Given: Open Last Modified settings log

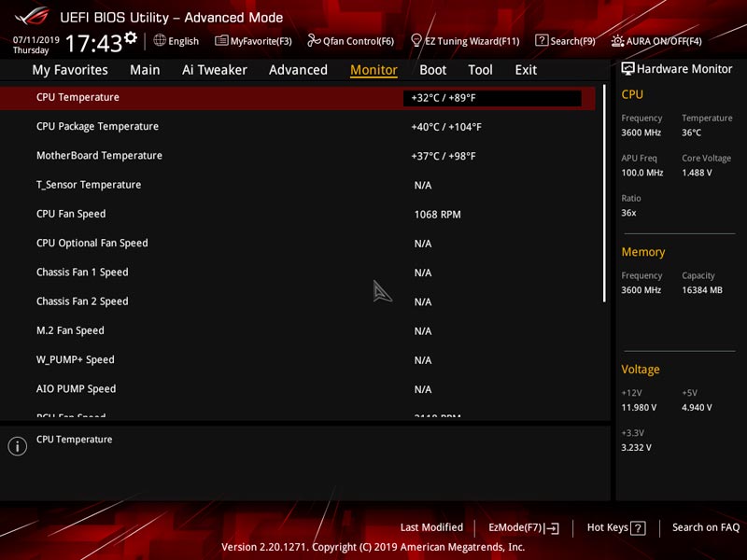Looking at the screenshot, I should [431, 527].
